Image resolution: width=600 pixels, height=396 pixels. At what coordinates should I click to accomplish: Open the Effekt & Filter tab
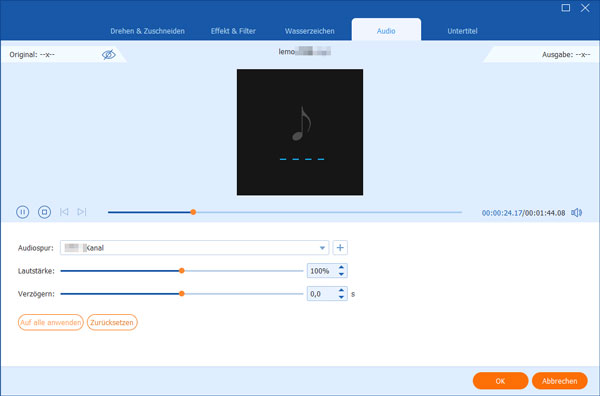point(233,31)
